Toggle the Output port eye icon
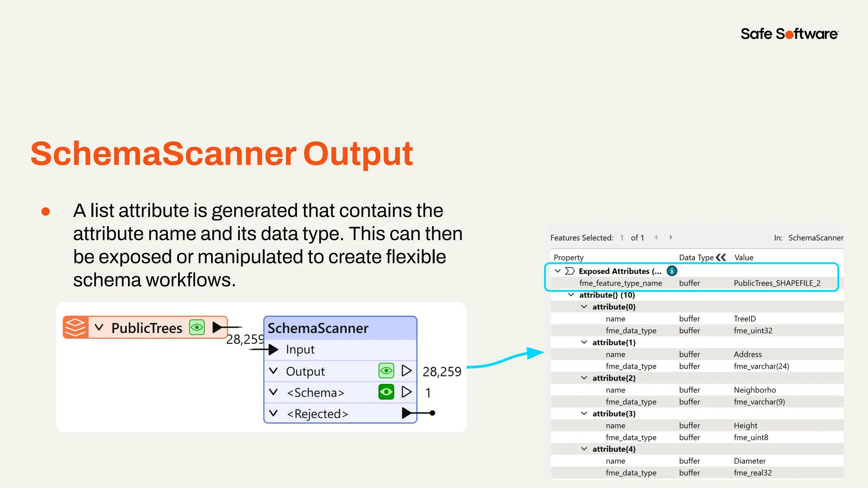Viewport: 868px width, 488px height. click(386, 371)
